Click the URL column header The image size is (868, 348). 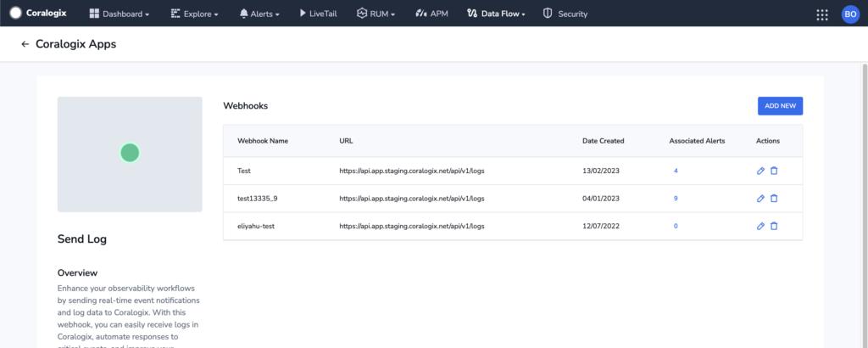[x=346, y=141]
